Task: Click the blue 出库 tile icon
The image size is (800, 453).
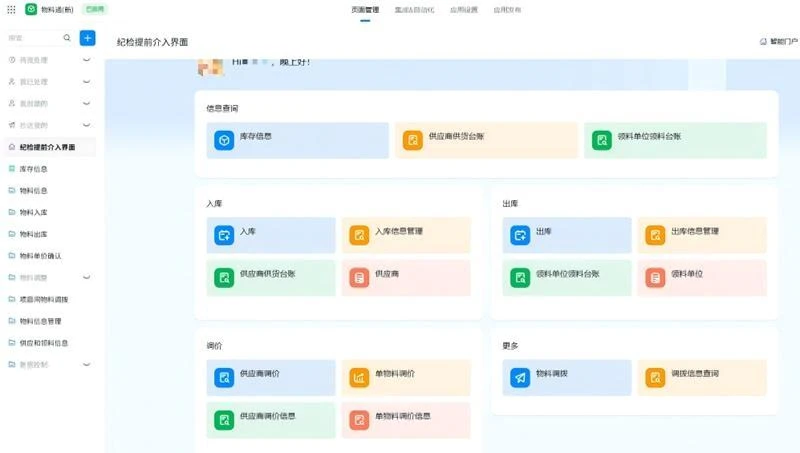Action: point(520,236)
